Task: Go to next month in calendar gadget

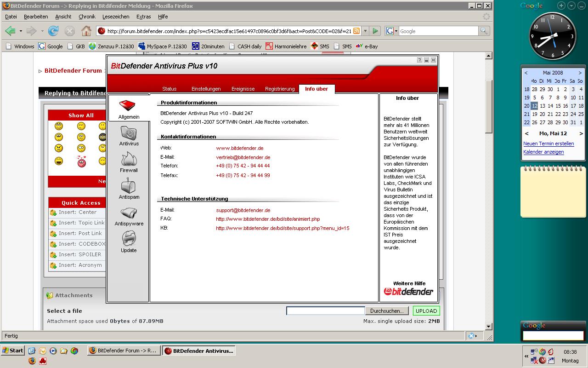Action: (x=580, y=73)
